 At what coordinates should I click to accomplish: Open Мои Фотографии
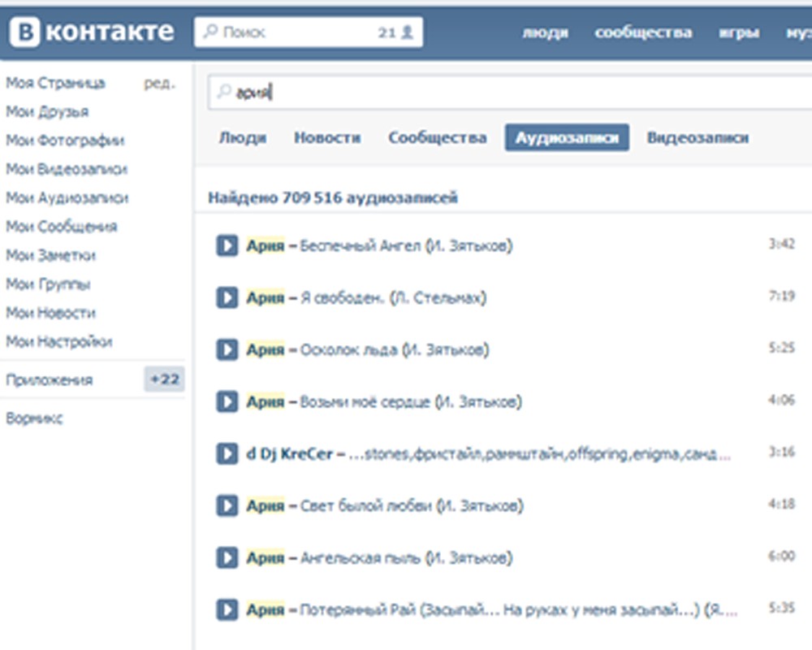65,141
